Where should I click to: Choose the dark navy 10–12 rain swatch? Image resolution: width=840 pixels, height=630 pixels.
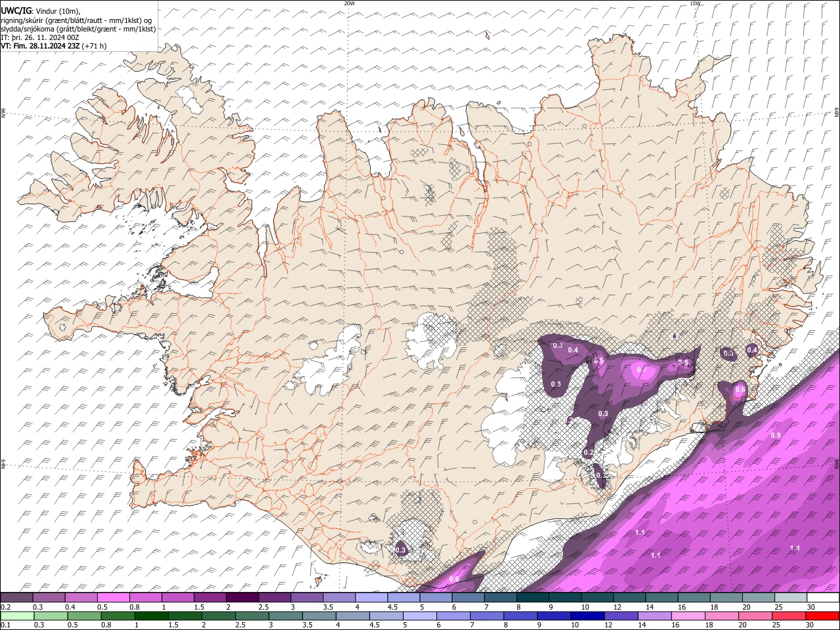coord(587,616)
